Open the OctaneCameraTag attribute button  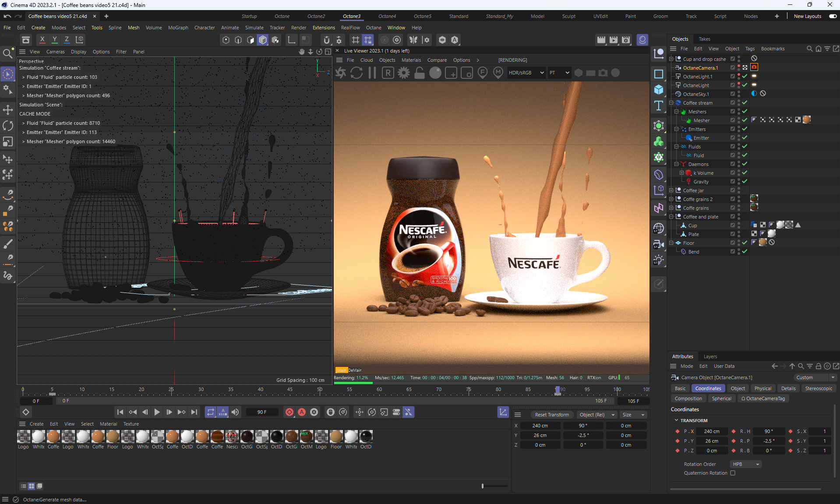pos(763,398)
